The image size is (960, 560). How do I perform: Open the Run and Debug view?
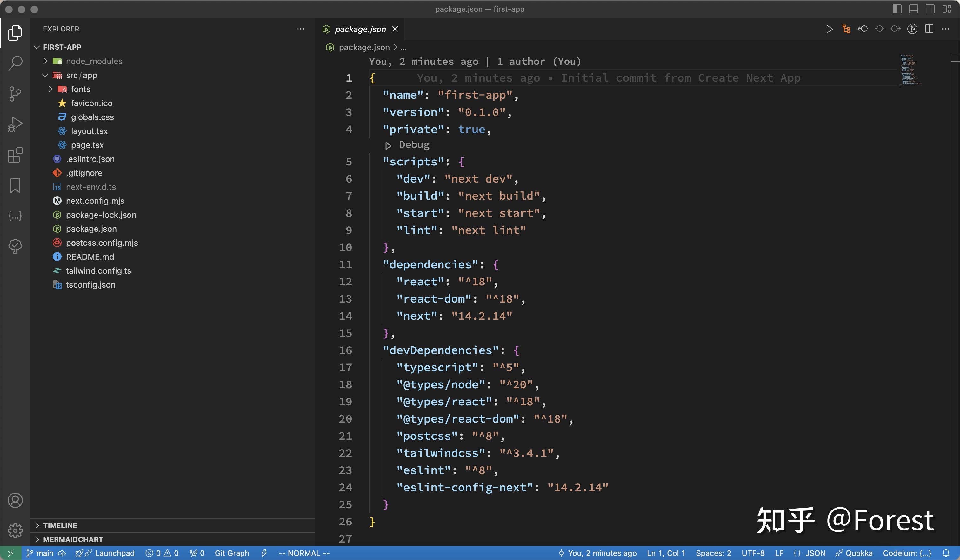coord(15,124)
